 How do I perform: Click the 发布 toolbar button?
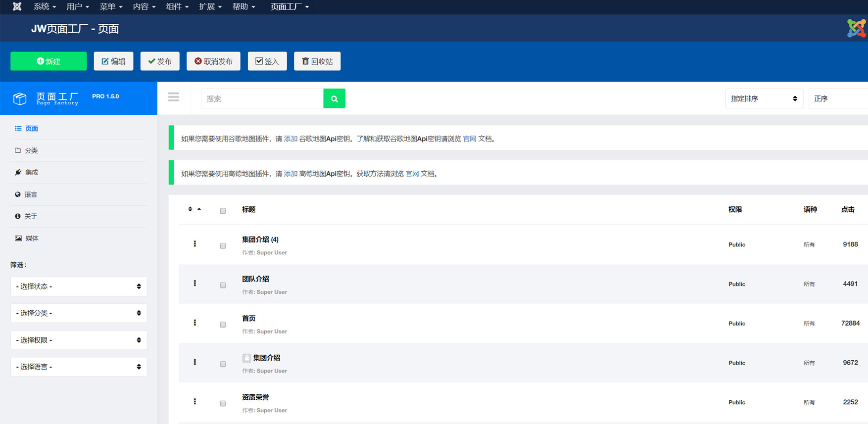coord(160,61)
